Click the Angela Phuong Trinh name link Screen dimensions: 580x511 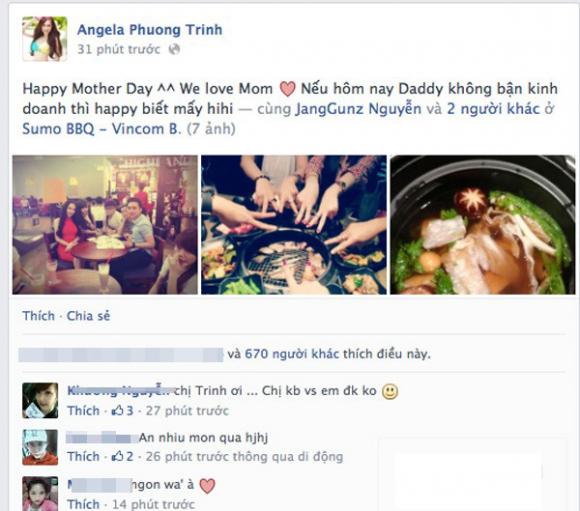click(150, 30)
